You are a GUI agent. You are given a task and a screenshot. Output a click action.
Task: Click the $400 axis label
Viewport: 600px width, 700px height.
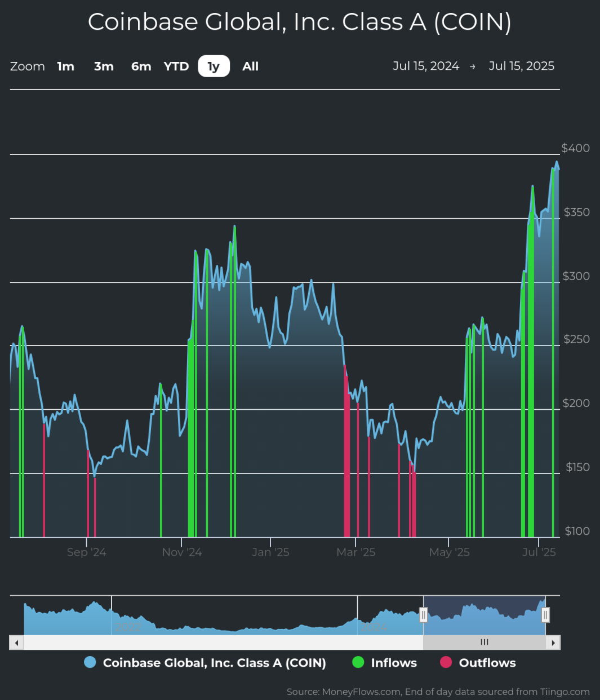576,148
